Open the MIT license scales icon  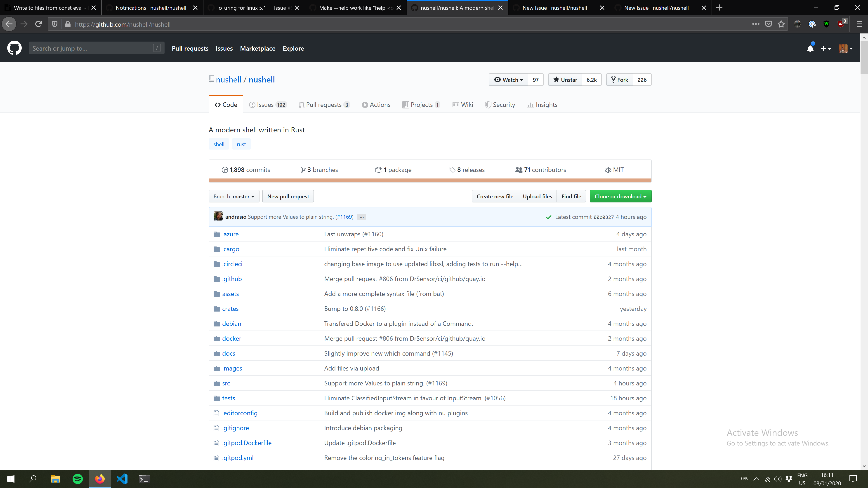point(608,170)
